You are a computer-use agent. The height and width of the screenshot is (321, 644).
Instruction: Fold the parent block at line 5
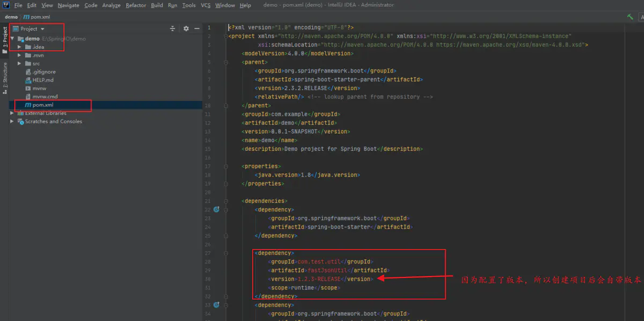pos(225,62)
